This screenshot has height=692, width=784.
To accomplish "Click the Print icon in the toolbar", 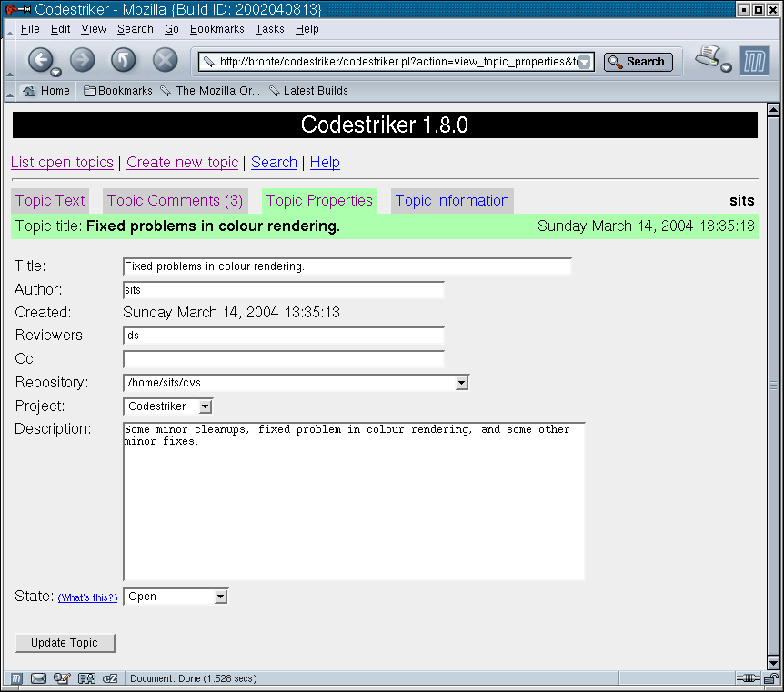I will pos(708,58).
